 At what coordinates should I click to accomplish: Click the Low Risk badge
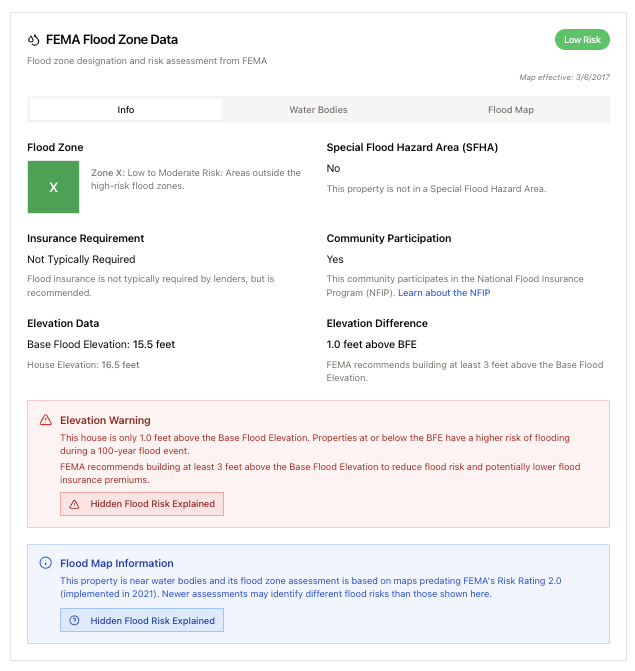tap(582, 40)
